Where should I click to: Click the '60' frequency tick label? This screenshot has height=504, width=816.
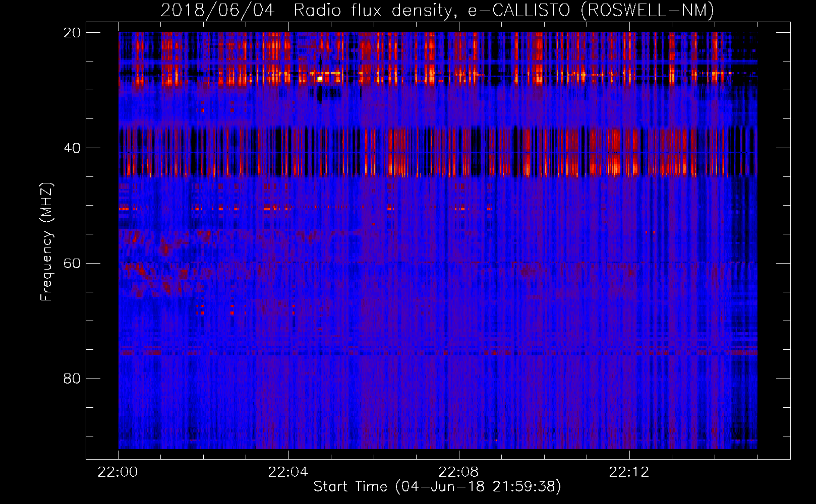click(72, 264)
